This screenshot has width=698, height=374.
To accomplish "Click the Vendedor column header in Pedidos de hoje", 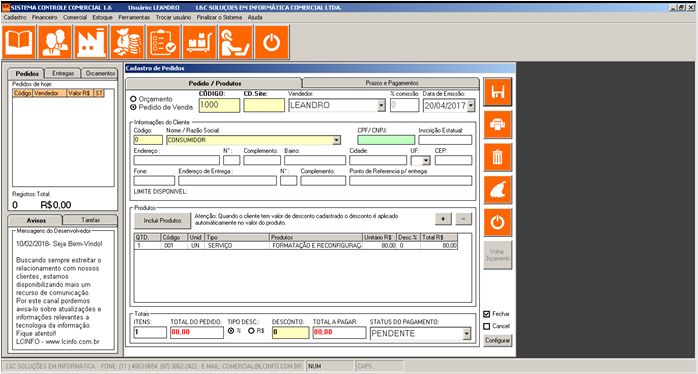I will pyautogui.click(x=49, y=93).
